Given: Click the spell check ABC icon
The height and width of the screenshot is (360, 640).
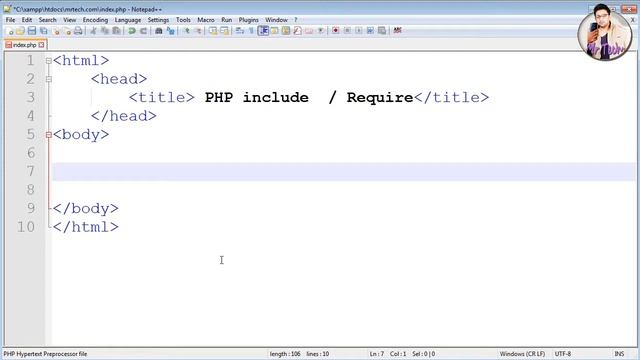Looking at the screenshot, I should [397, 31].
